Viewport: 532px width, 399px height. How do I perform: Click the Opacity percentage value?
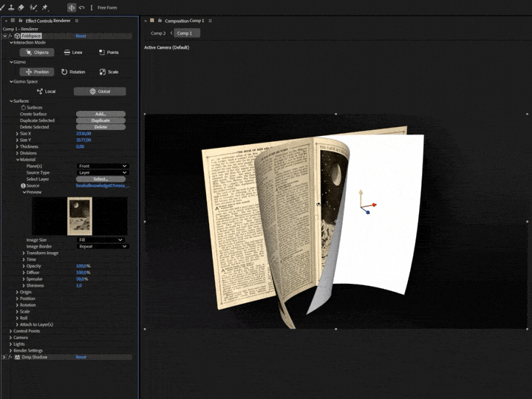(83, 266)
